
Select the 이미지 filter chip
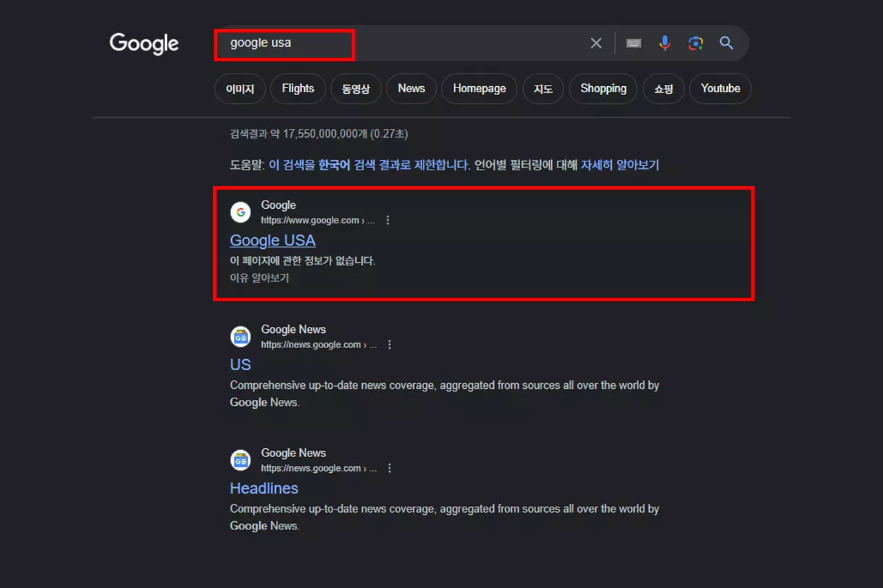click(239, 88)
